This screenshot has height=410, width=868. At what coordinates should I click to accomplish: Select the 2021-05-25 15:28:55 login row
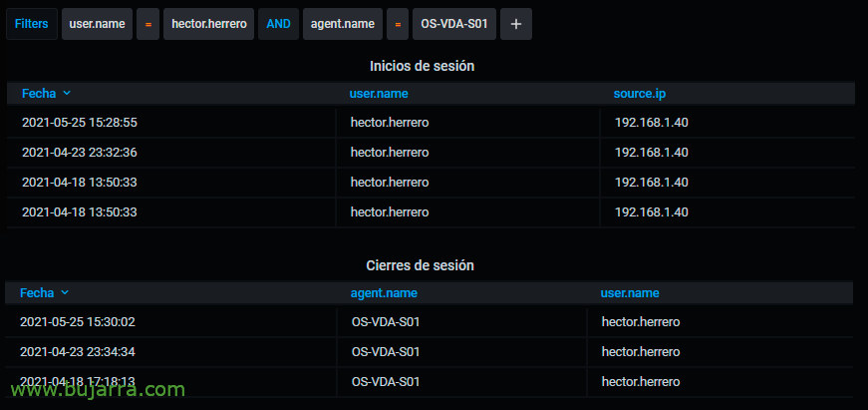coord(431,123)
